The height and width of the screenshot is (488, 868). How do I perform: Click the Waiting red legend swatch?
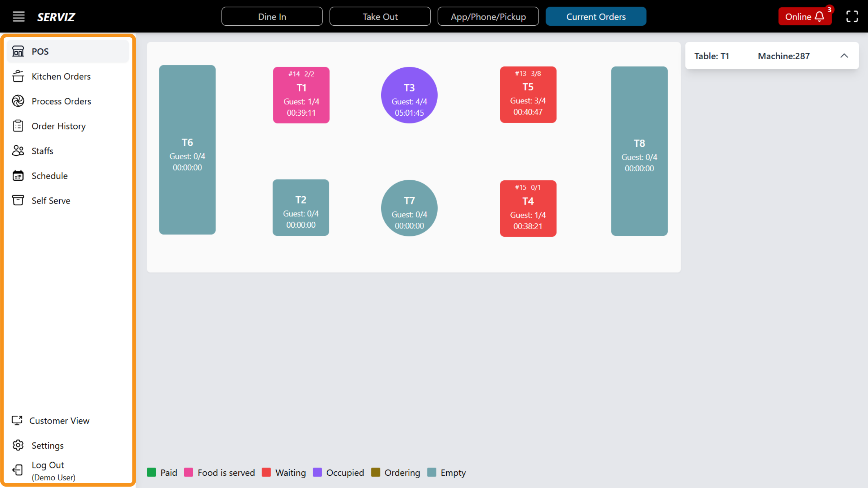point(267,472)
